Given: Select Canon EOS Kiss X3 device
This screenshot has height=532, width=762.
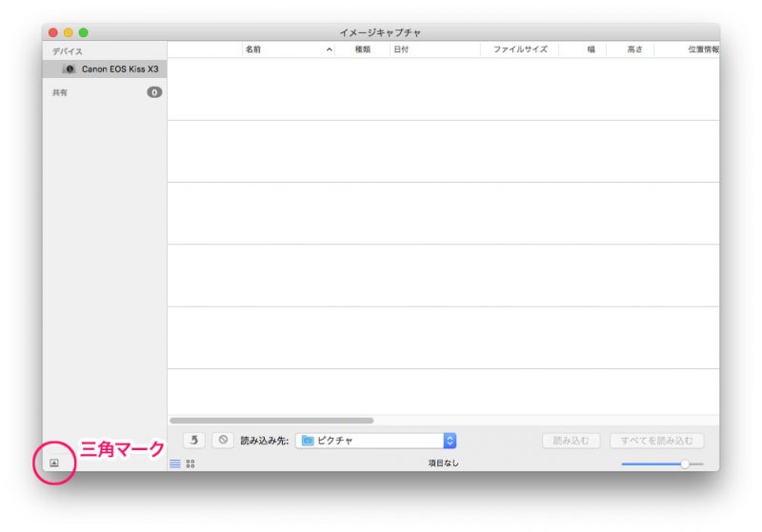Looking at the screenshot, I should pos(105,69).
